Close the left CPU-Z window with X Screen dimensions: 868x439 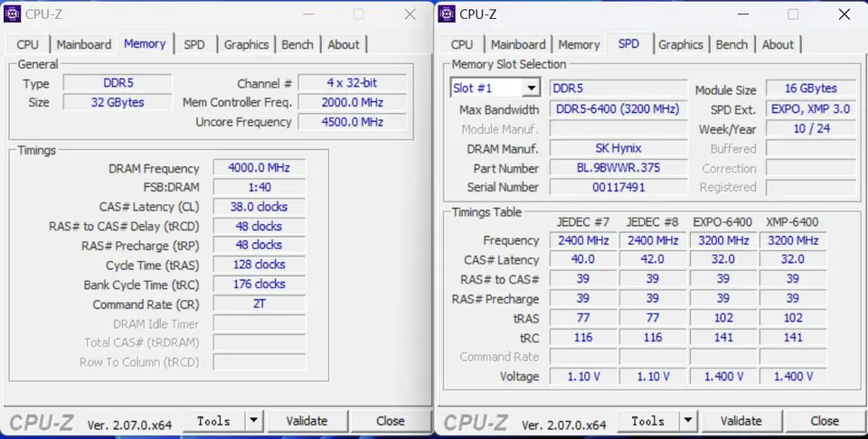(410, 14)
